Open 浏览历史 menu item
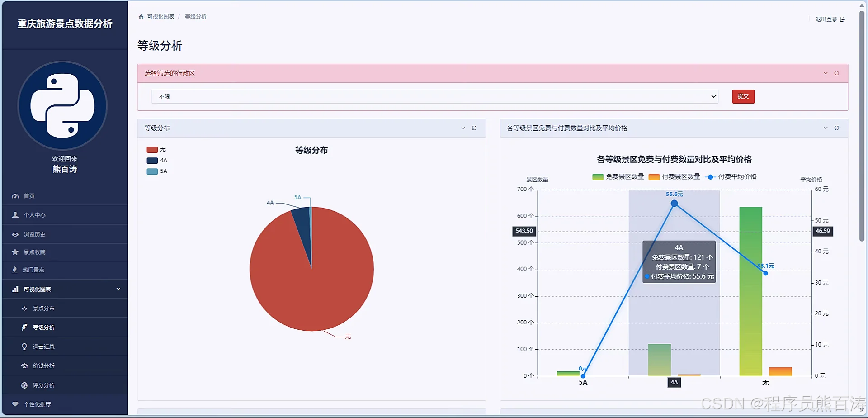 click(x=65, y=235)
